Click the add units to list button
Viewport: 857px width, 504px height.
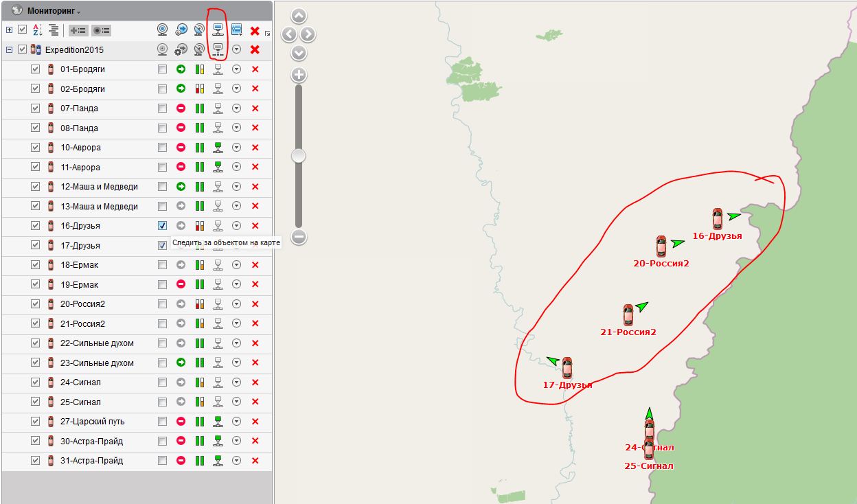[78, 30]
